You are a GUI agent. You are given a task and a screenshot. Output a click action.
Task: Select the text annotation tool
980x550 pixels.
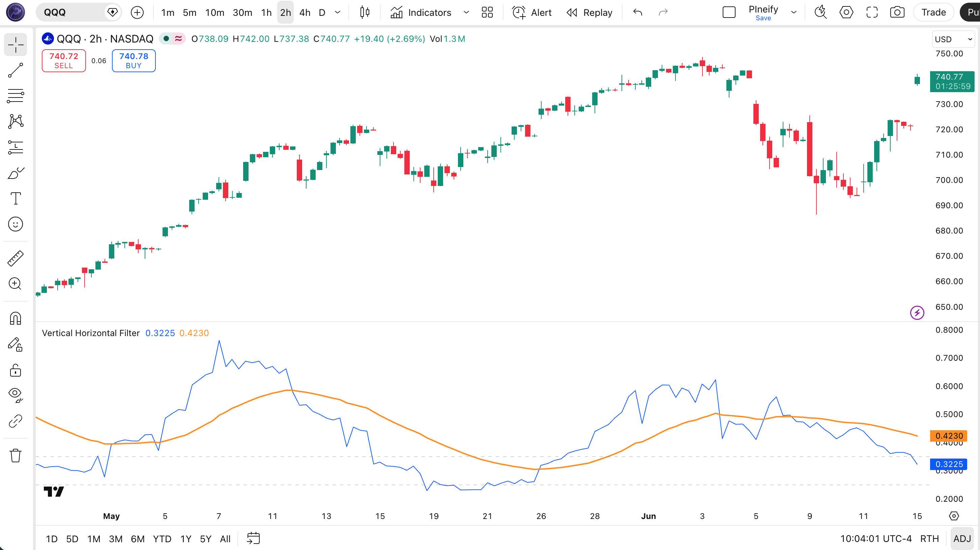click(16, 198)
